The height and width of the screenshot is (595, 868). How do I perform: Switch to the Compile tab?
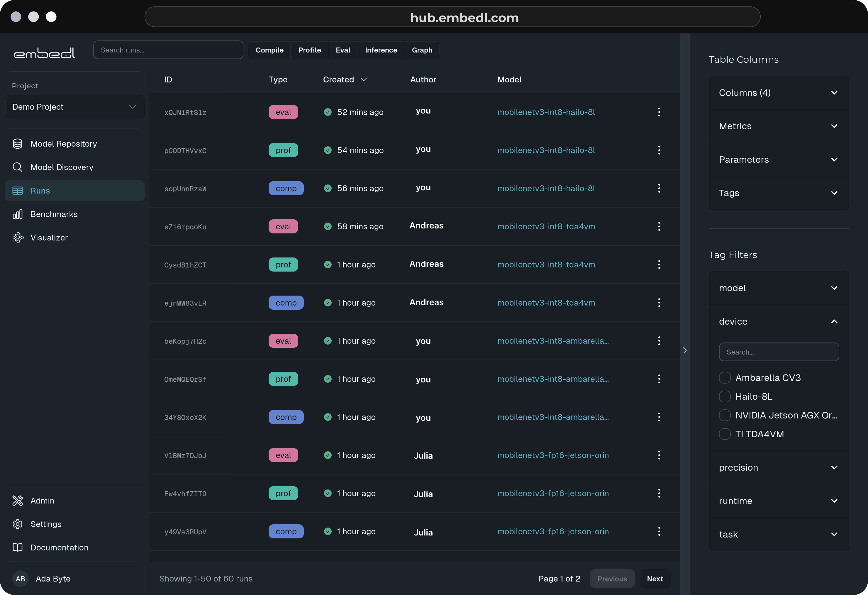269,50
